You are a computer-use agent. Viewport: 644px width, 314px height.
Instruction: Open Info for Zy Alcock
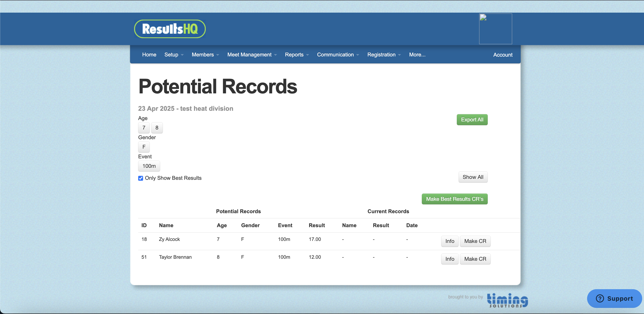pos(450,241)
